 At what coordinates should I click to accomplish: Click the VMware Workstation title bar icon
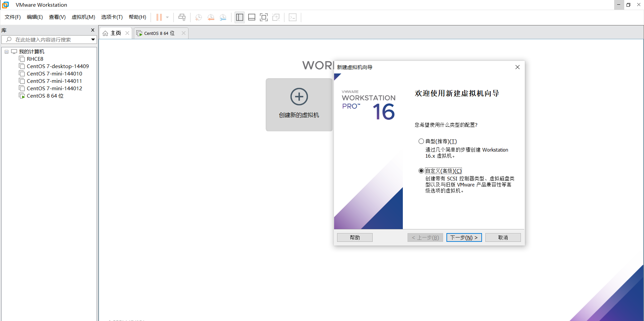5,5
